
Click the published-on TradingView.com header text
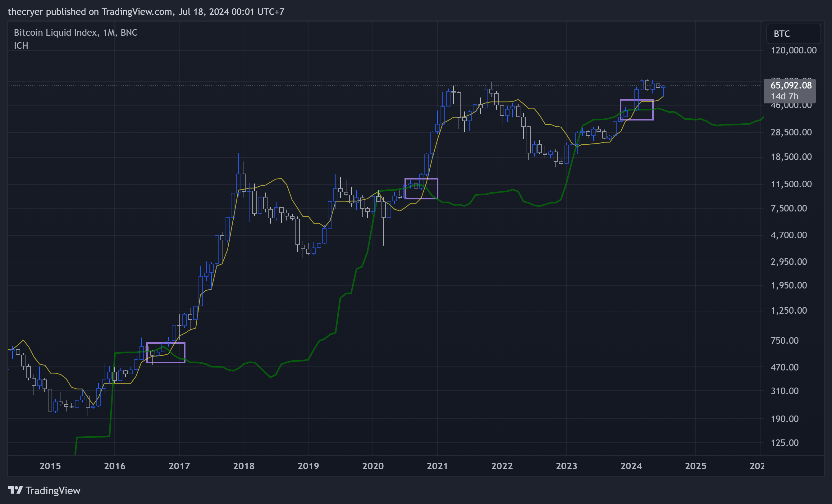(x=146, y=12)
